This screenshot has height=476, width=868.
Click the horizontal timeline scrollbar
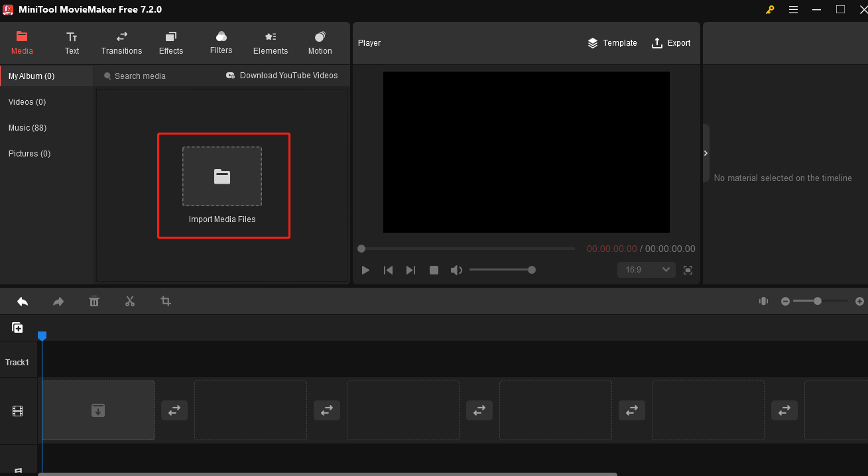[328, 474]
